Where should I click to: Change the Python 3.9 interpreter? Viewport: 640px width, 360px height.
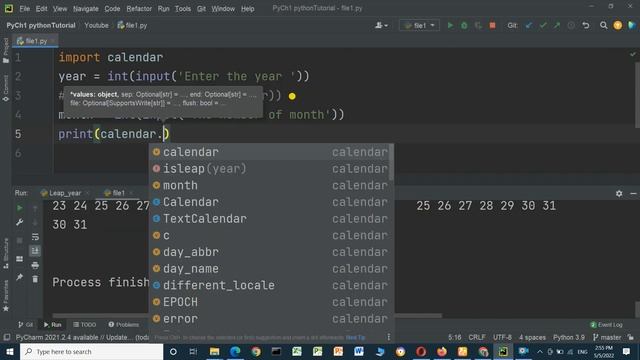569,337
